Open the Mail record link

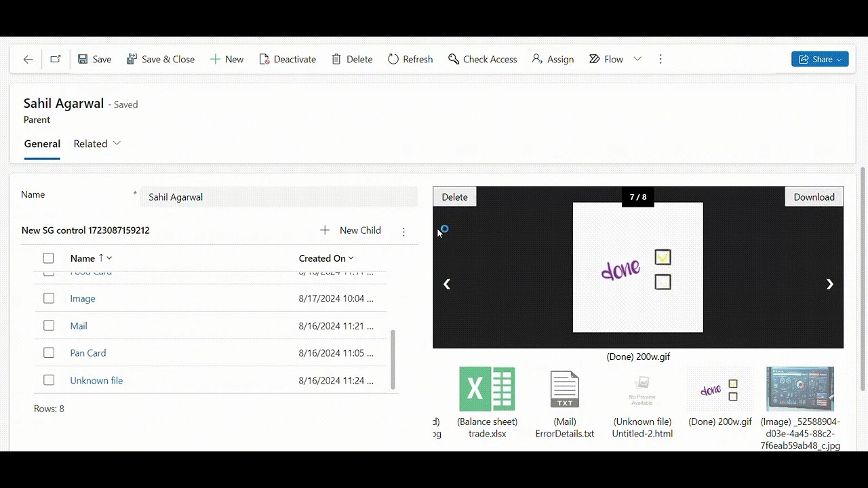(79, 326)
